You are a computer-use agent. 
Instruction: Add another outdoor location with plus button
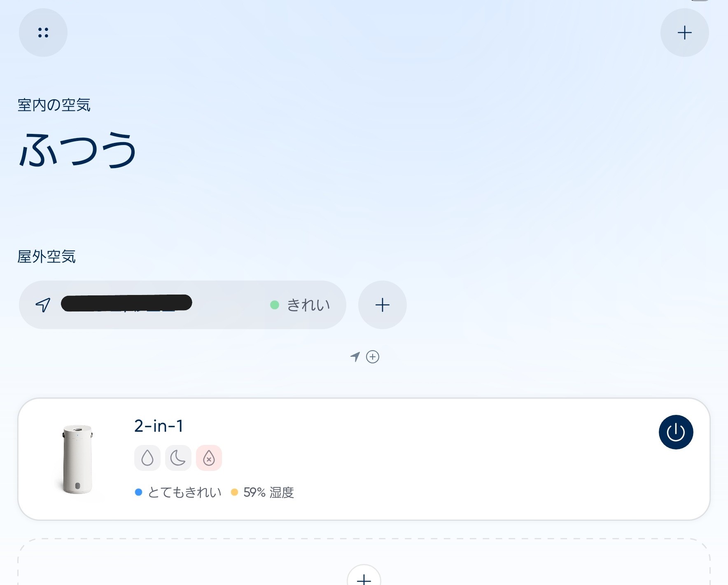click(x=382, y=305)
